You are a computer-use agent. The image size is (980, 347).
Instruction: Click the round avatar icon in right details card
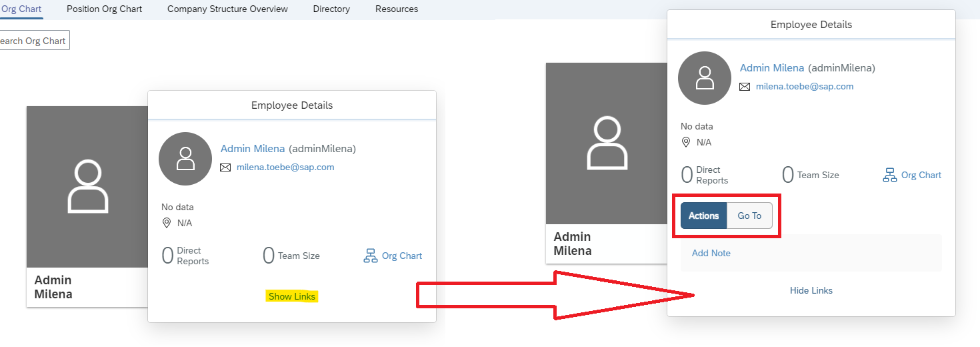click(x=705, y=78)
